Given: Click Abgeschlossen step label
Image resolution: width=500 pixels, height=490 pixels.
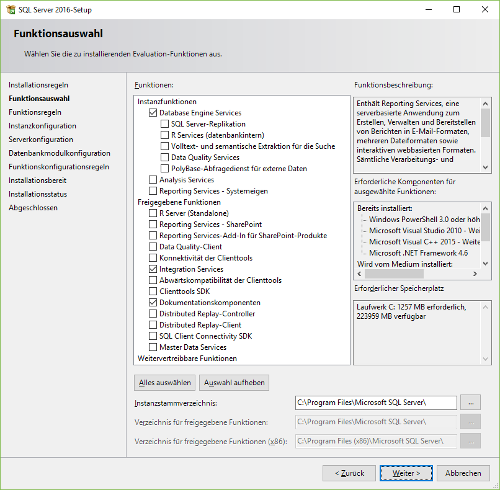Looking at the screenshot, I should 33,208.
